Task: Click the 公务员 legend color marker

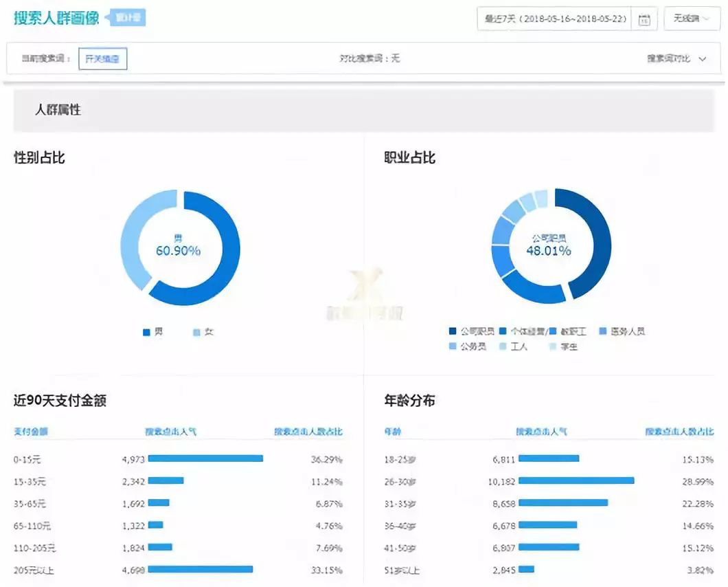Action: (453, 347)
